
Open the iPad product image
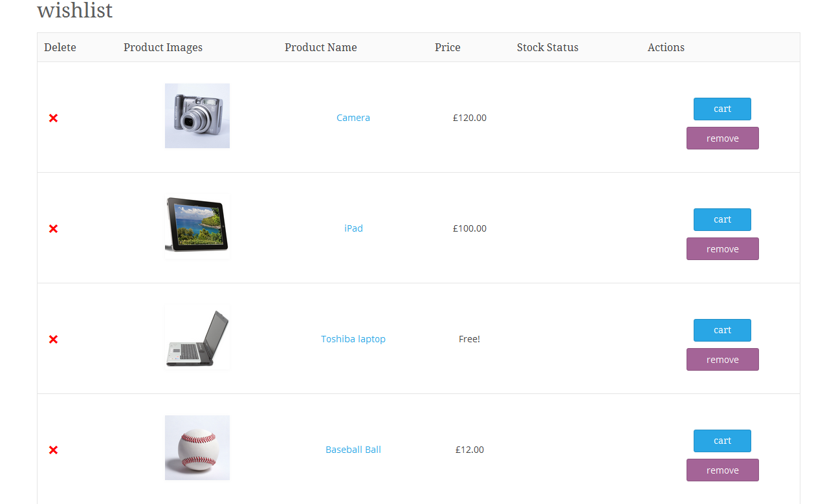pos(197,226)
